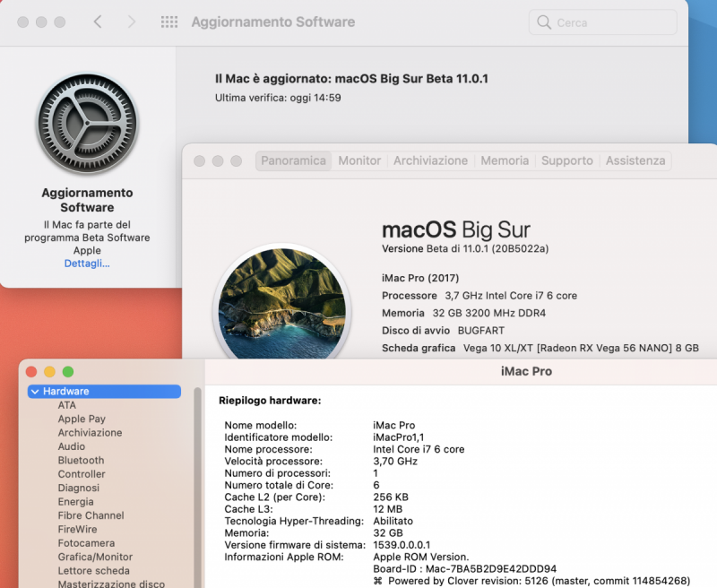Viewport: 717px width, 588px height.
Task: Go forward in the Aggiornamento Software window
Action: [x=131, y=22]
